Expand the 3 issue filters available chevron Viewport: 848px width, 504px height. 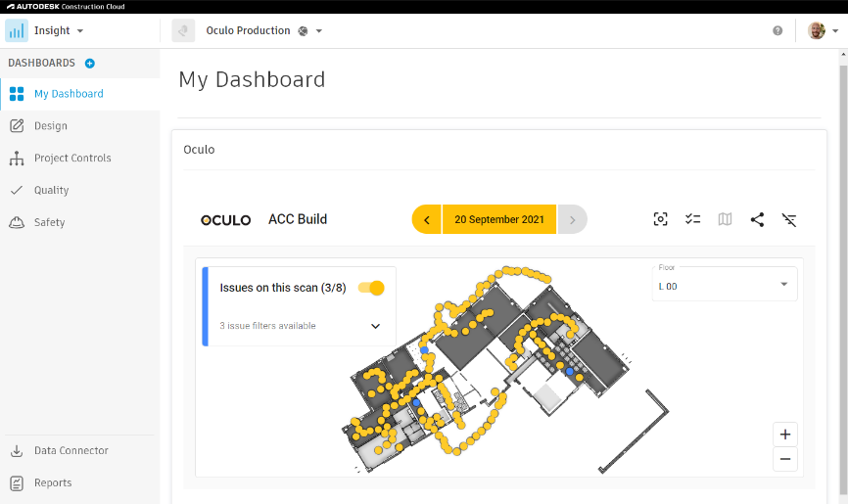tap(375, 326)
